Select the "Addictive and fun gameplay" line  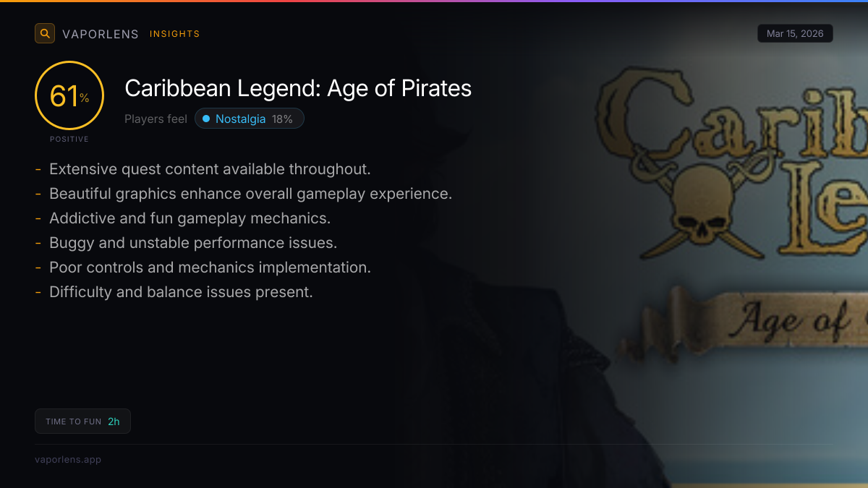pyautogui.click(x=190, y=218)
